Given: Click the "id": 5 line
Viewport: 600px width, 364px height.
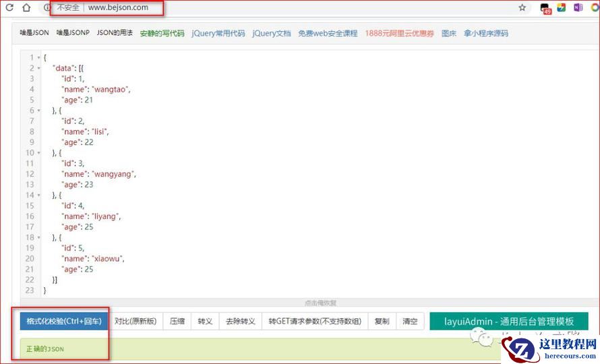Looking at the screenshot, I should pyautogui.click(x=73, y=248).
